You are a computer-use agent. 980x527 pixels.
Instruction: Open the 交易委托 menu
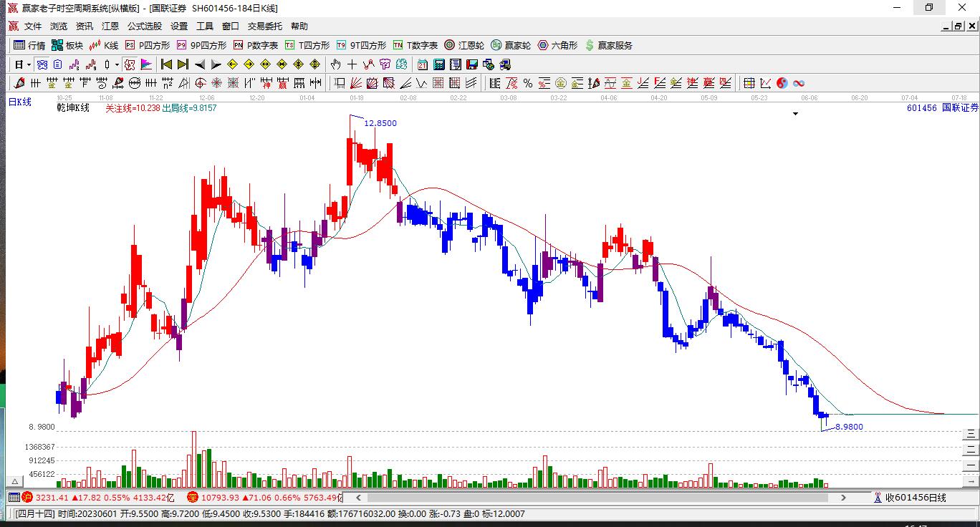pos(265,26)
